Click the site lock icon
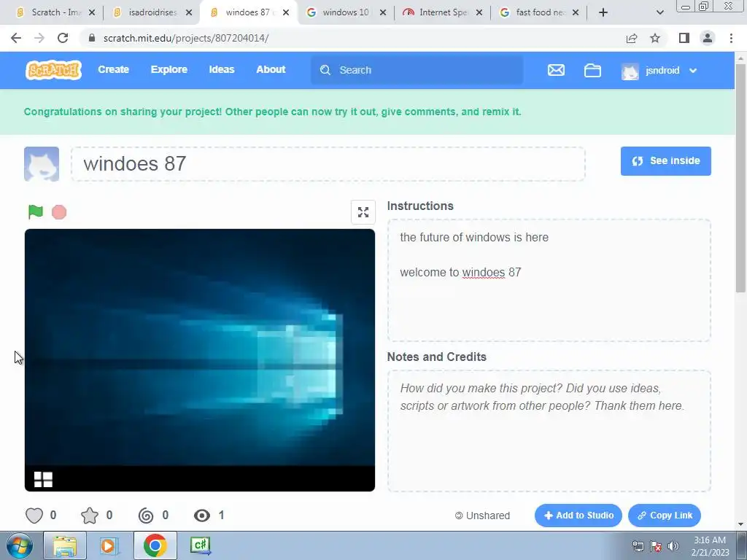The image size is (747, 560). pos(92,38)
